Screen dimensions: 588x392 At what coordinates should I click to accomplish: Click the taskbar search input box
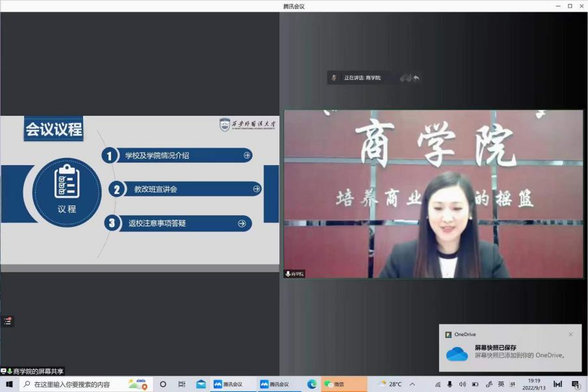click(x=78, y=384)
